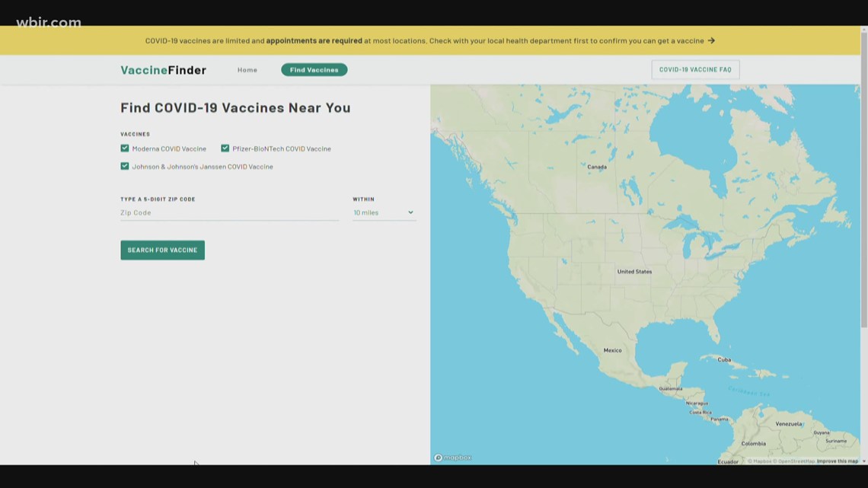Click the Improve this map link

click(x=837, y=461)
